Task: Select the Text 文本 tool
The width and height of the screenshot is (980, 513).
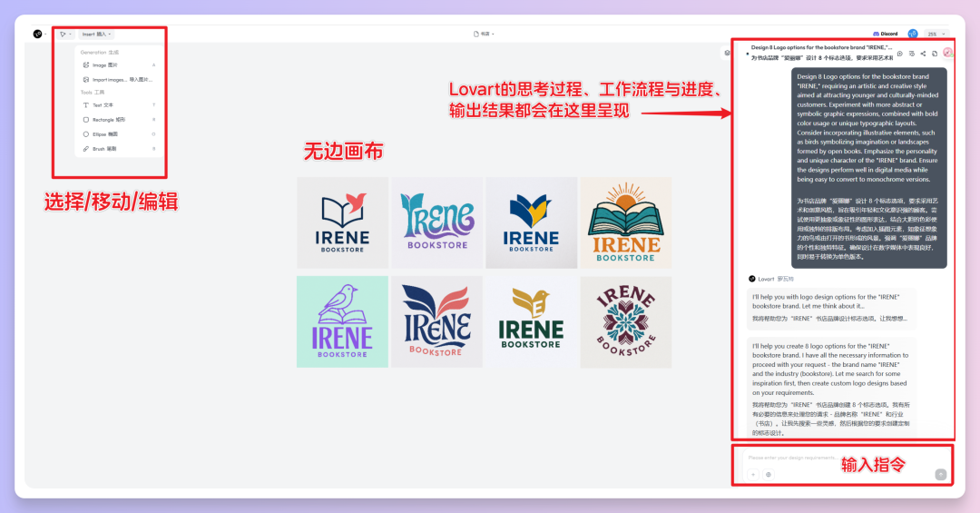Action: [119, 105]
